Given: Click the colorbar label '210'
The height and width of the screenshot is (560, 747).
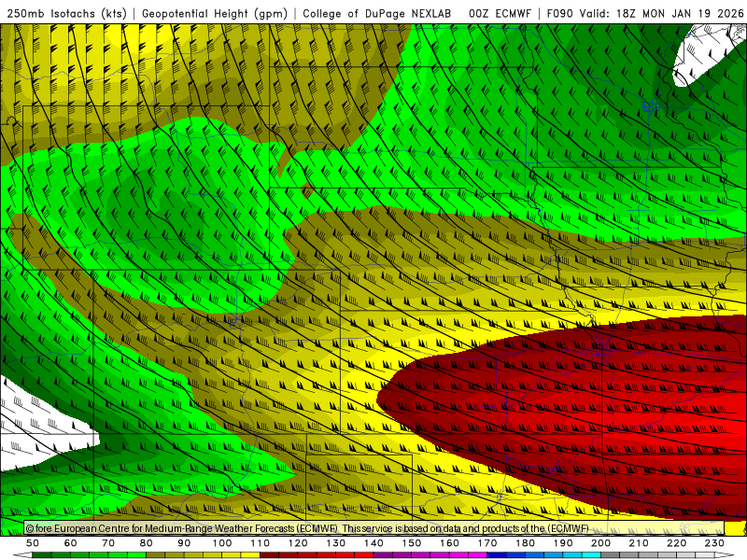Looking at the screenshot, I should [x=639, y=543].
